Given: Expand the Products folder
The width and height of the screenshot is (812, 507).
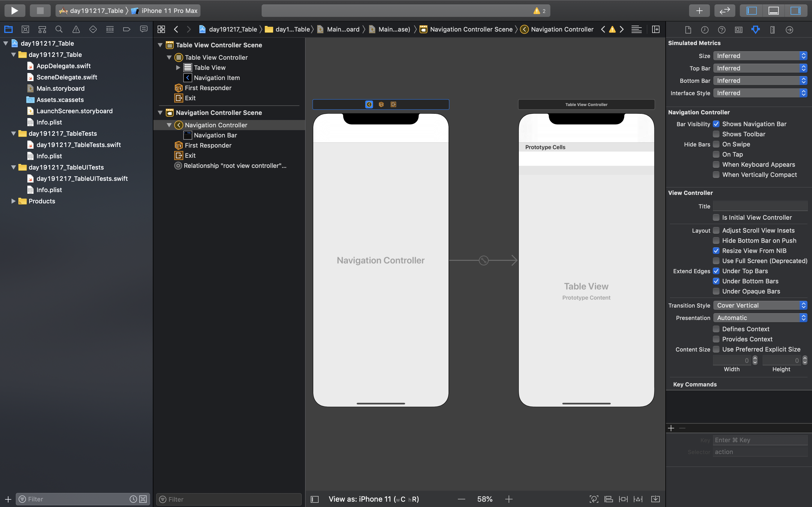Looking at the screenshot, I should pyautogui.click(x=14, y=201).
